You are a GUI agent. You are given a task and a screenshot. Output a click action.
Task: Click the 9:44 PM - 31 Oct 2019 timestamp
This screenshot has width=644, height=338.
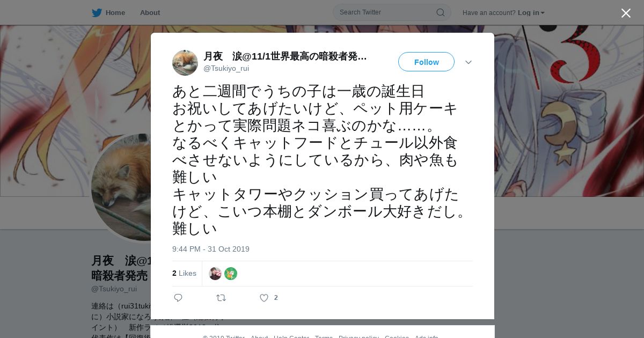[211, 249]
